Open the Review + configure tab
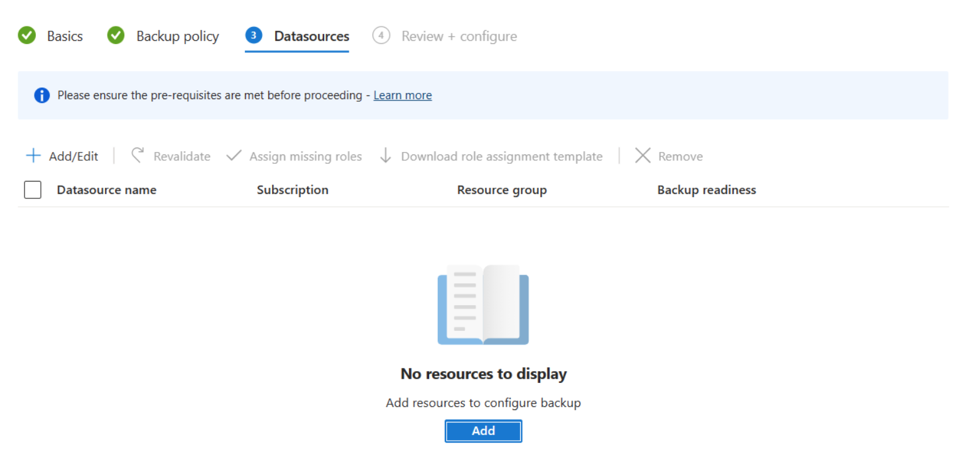Screen dimensions: 980x469 tap(459, 36)
